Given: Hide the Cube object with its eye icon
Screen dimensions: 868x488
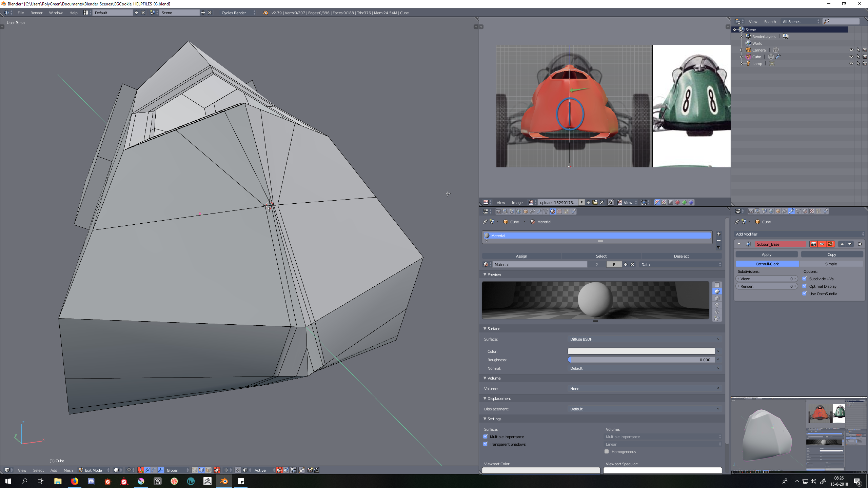Looking at the screenshot, I should 851,57.
